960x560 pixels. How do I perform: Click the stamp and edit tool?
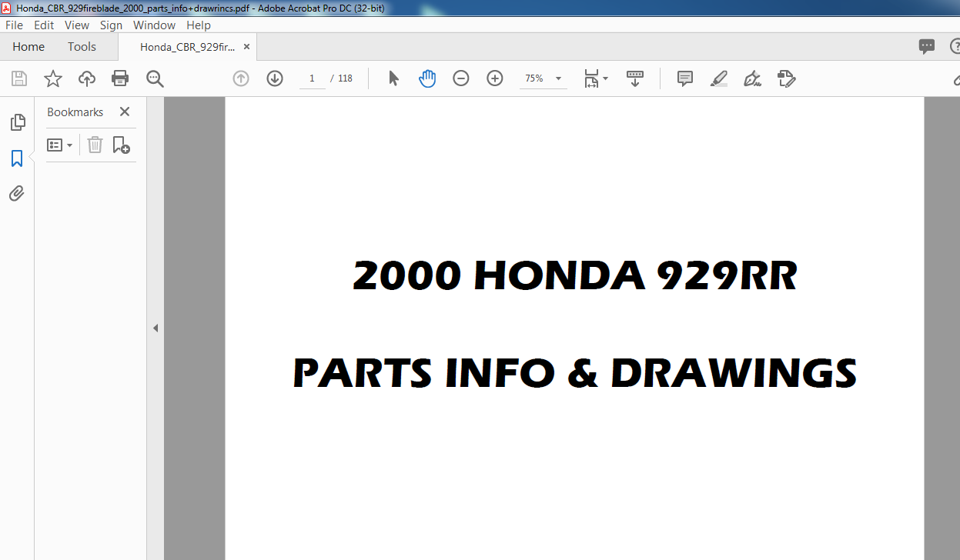[786, 78]
